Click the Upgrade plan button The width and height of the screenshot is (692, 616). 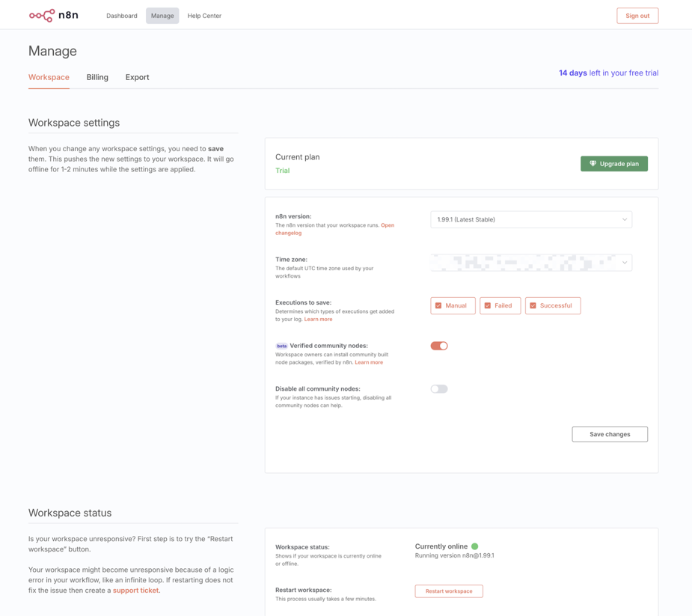pos(614,163)
